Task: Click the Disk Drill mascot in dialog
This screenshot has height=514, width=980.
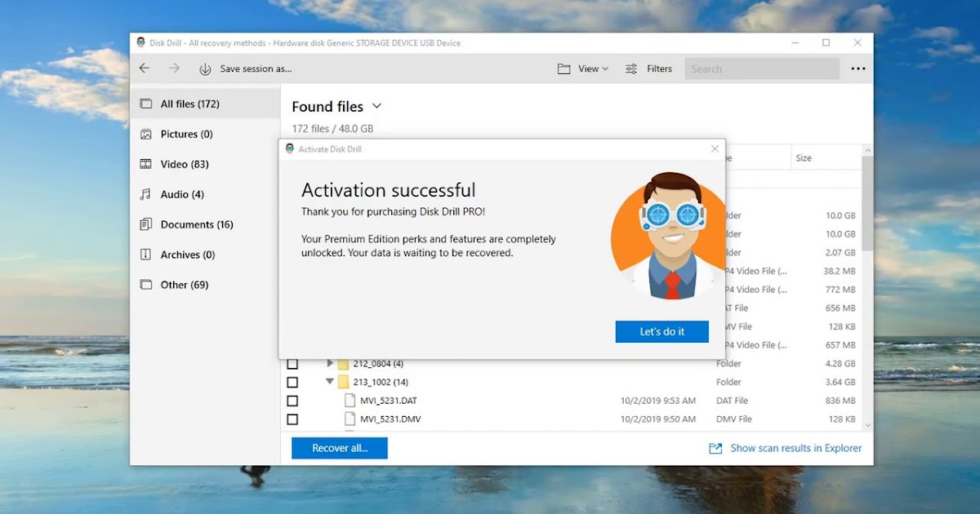Action: pyautogui.click(x=668, y=237)
